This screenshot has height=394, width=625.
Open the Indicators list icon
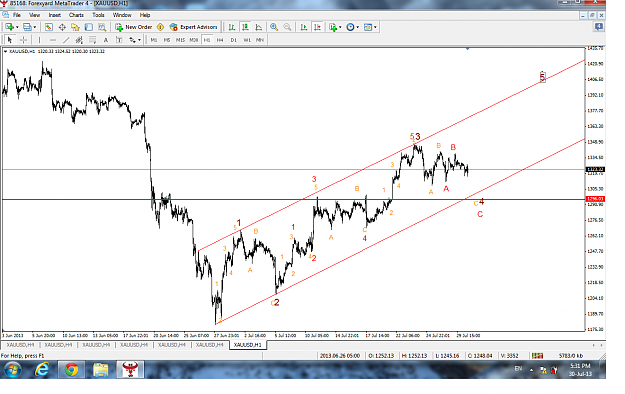pyautogui.click(x=333, y=27)
